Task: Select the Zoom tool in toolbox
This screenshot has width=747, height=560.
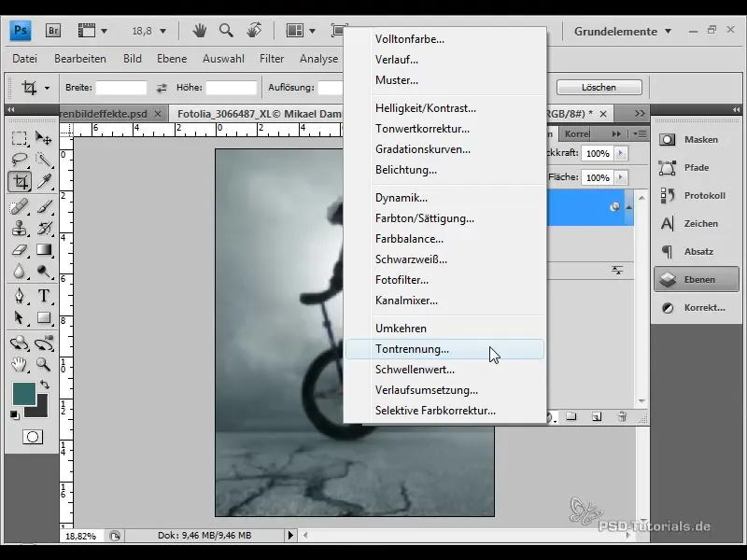Action: coord(44,365)
